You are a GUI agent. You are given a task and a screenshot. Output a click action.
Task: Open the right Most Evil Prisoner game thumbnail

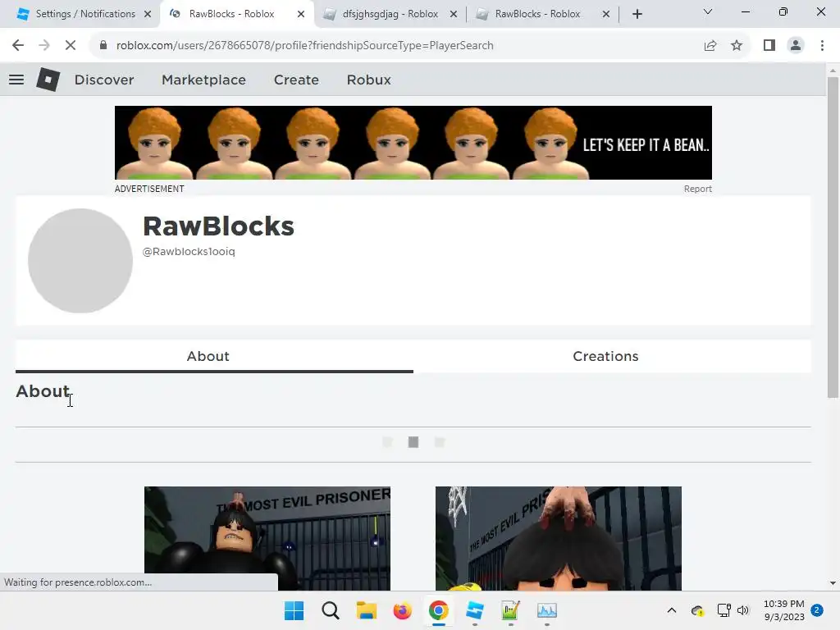click(x=558, y=538)
